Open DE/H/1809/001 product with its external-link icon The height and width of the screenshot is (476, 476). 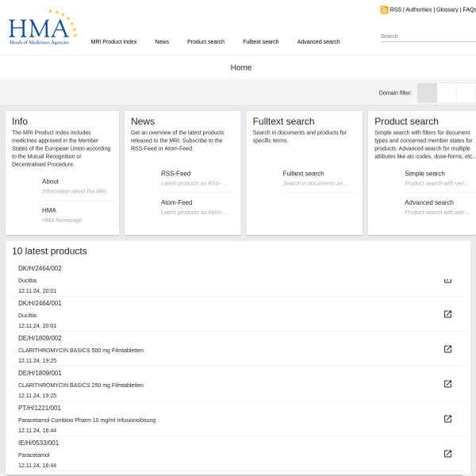point(447,384)
